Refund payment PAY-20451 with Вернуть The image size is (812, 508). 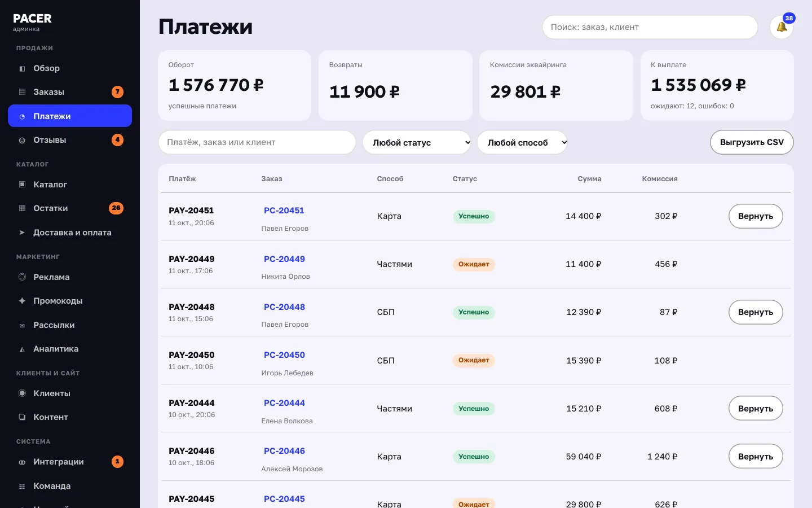(x=756, y=216)
